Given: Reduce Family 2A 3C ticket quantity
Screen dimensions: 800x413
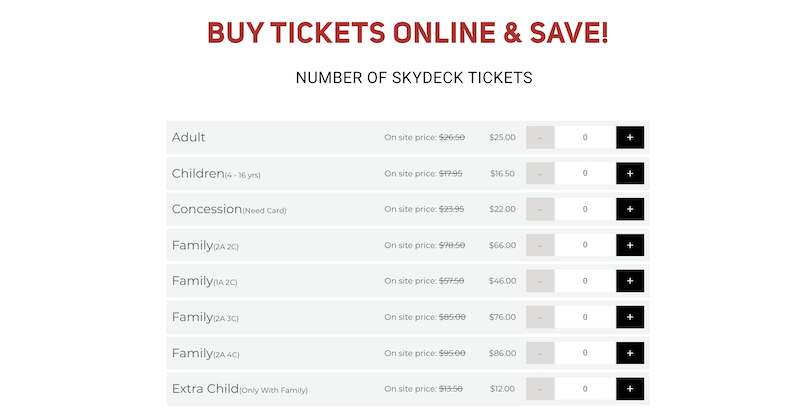Looking at the screenshot, I should pyautogui.click(x=540, y=317).
